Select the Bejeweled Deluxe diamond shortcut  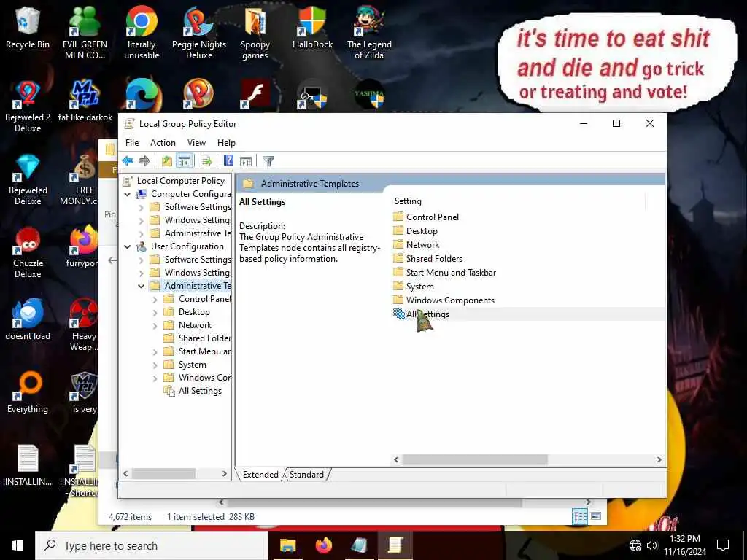pos(28,179)
